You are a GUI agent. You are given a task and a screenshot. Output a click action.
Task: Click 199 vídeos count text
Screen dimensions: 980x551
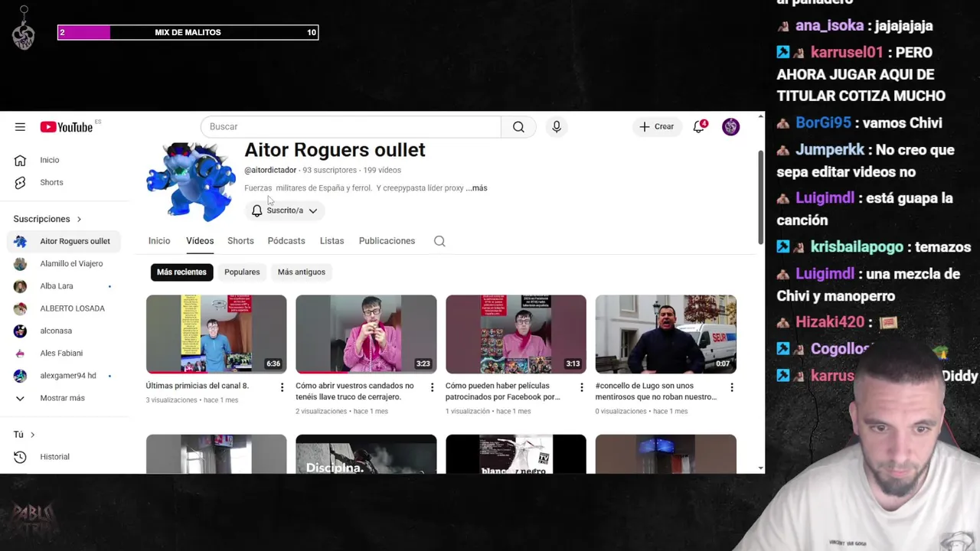382,170
